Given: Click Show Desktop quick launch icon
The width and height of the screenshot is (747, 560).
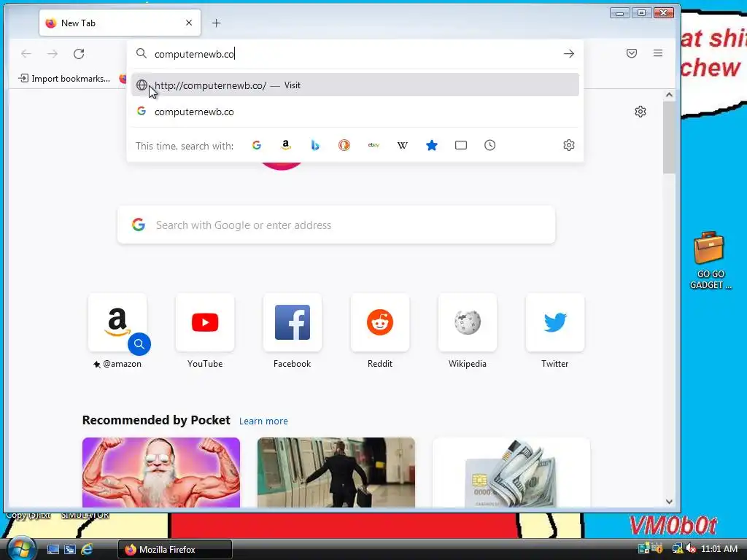Looking at the screenshot, I should click(x=53, y=550).
